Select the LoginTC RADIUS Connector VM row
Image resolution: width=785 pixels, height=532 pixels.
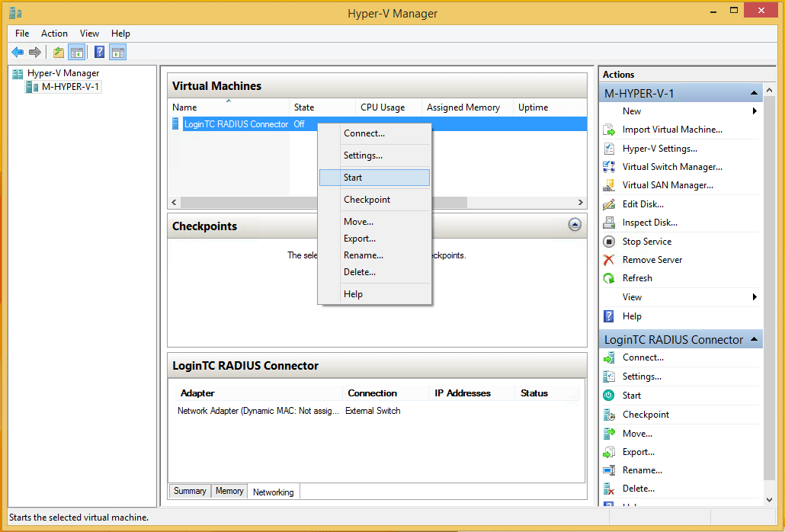[x=377, y=124]
